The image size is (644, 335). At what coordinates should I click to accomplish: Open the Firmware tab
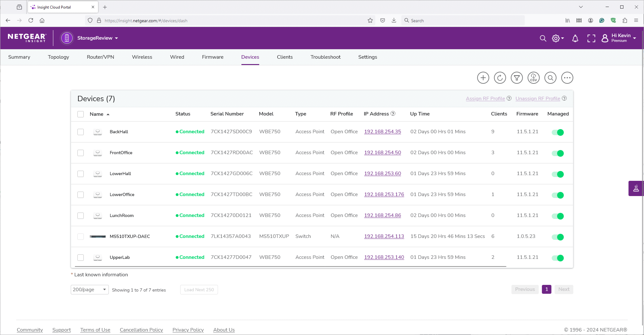click(x=213, y=57)
